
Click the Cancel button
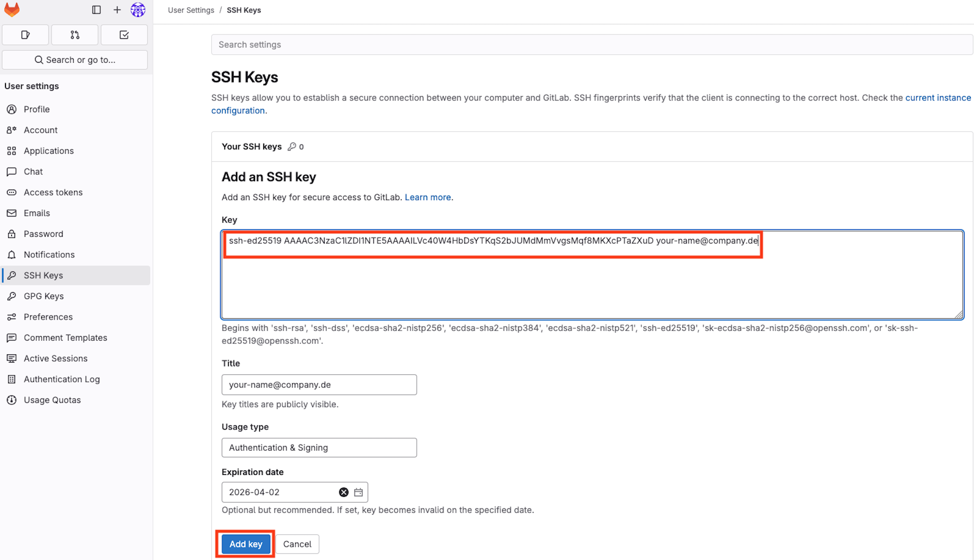point(297,544)
